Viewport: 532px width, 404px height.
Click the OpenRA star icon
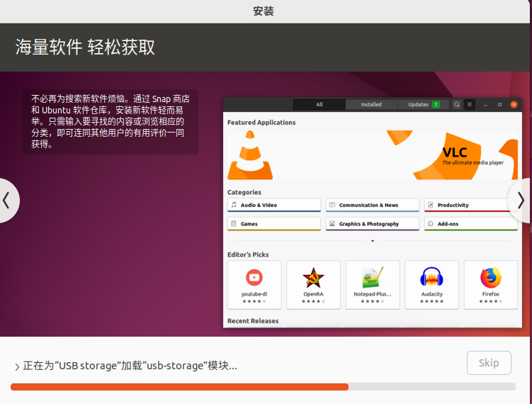click(x=313, y=277)
